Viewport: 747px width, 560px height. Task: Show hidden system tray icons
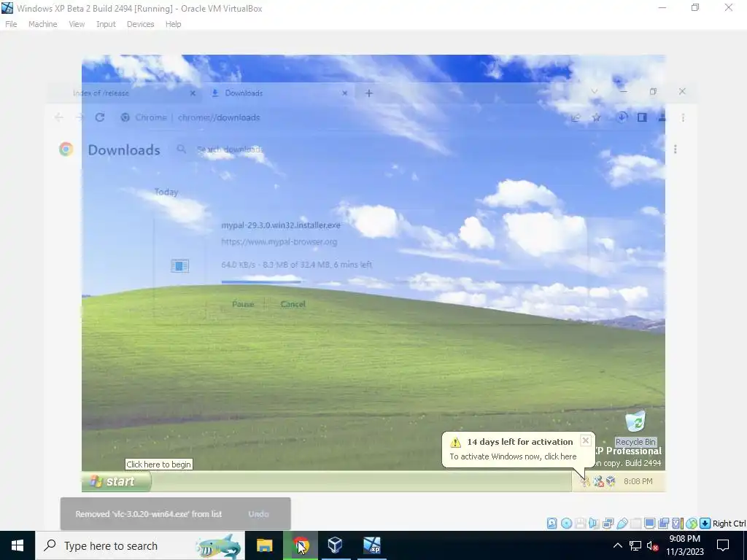pyautogui.click(x=617, y=545)
